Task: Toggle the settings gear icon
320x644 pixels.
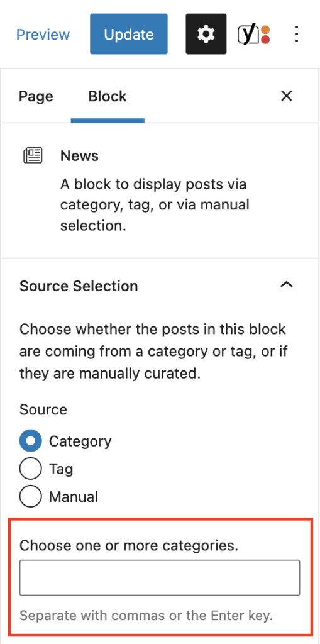Action: pos(206,34)
